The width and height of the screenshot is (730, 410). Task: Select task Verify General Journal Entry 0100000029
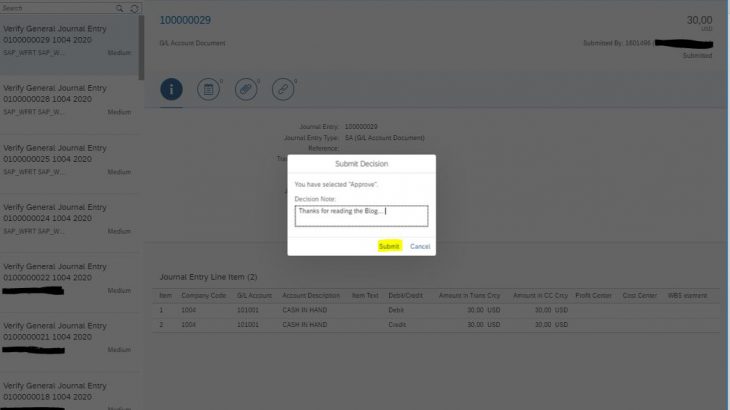[69, 44]
